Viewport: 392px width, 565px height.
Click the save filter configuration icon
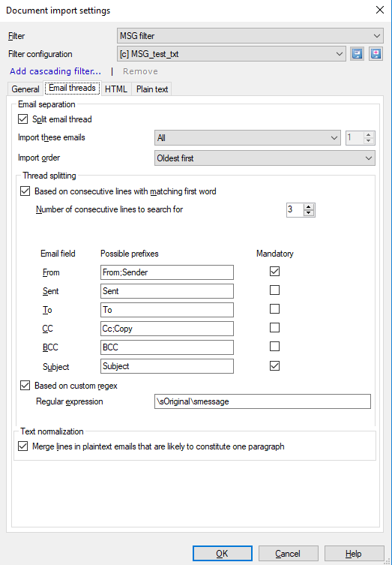(x=357, y=54)
